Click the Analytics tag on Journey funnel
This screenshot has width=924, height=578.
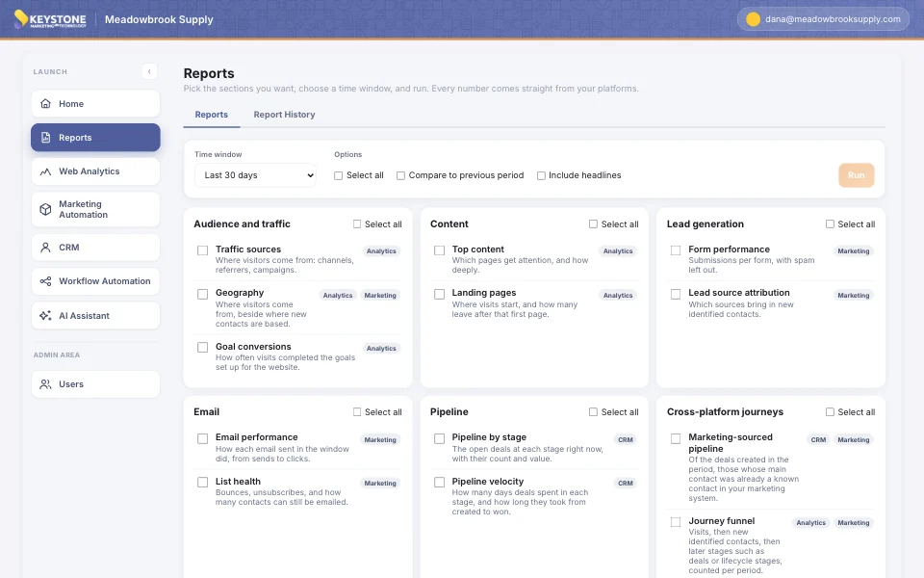pyautogui.click(x=810, y=522)
